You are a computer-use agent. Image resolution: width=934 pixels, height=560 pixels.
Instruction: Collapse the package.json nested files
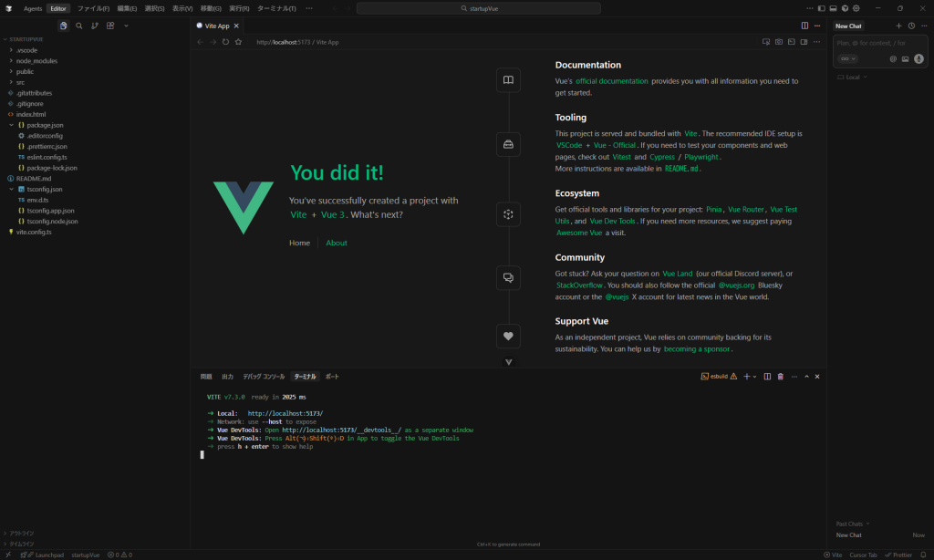pos(11,124)
